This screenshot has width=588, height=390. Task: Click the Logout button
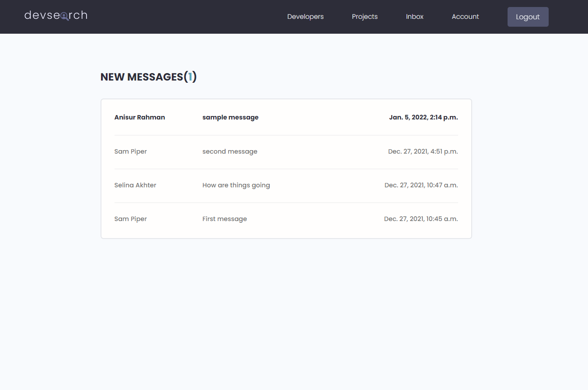(x=528, y=17)
